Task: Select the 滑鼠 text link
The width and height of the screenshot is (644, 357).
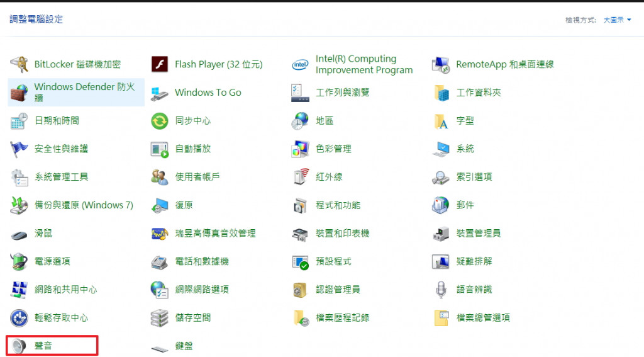Action: point(43,234)
